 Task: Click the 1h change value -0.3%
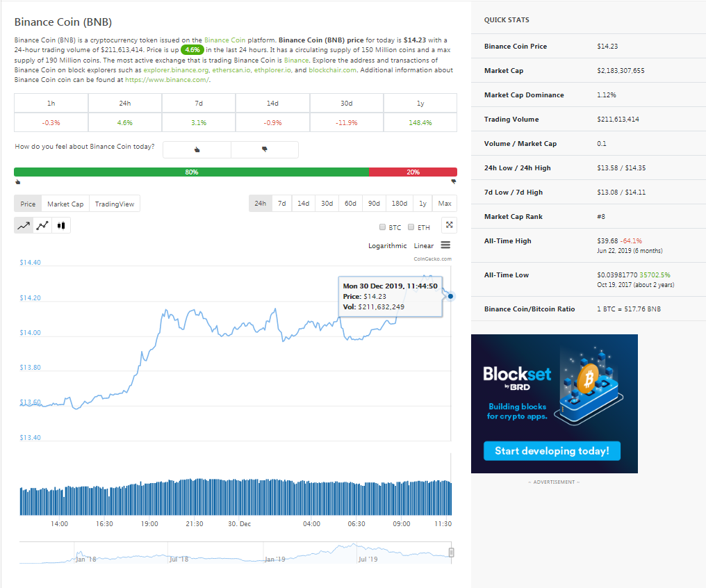point(51,122)
